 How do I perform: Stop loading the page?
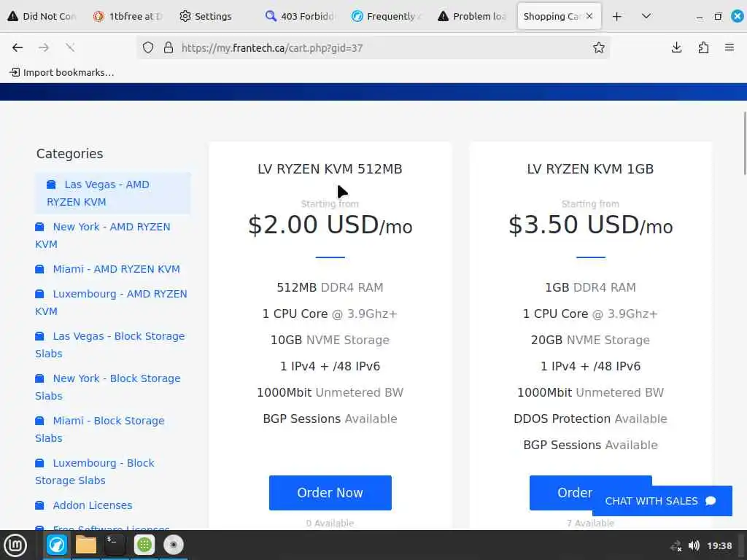[x=70, y=47]
